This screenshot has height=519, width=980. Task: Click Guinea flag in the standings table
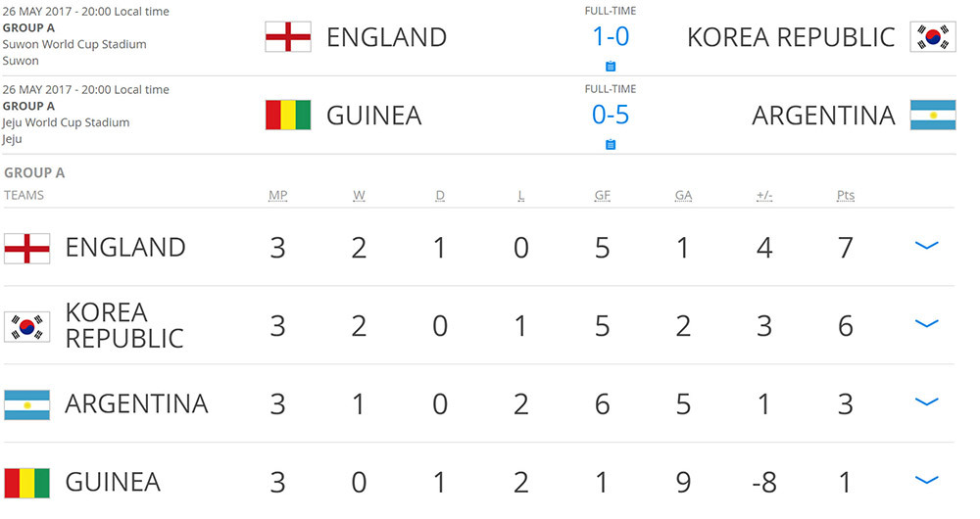click(x=27, y=482)
